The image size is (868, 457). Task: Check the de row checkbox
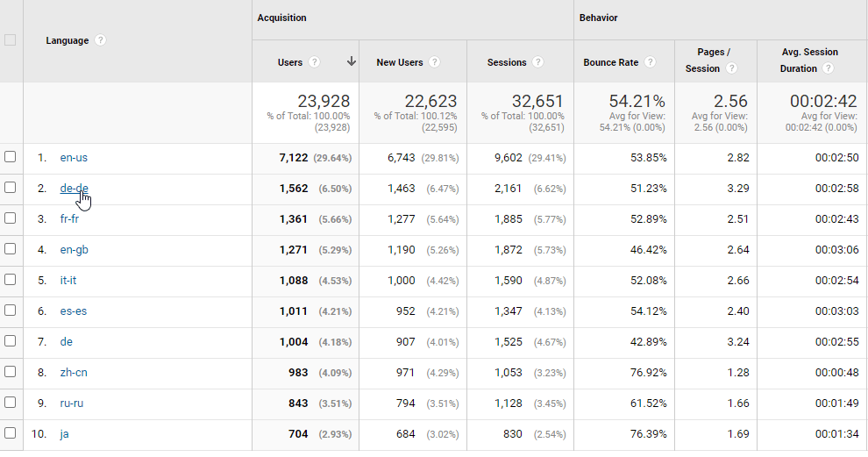pos(10,341)
